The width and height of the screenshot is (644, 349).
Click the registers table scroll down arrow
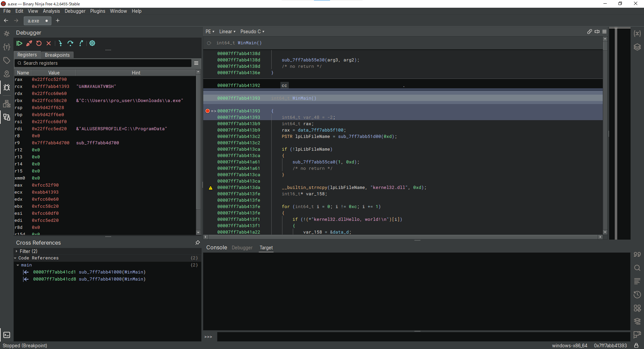coord(198,232)
